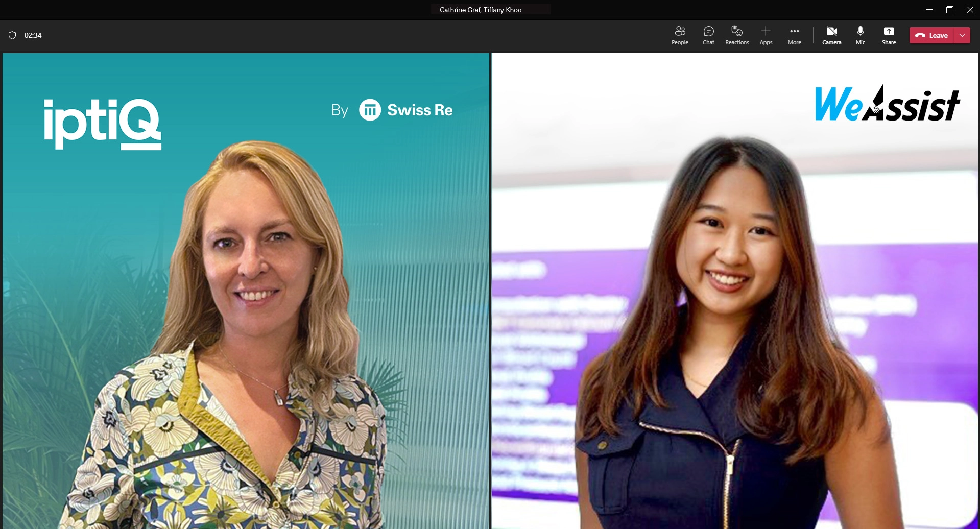Viewport: 980px width, 529px height.
Task: Open the Apps panel
Action: 766,35
